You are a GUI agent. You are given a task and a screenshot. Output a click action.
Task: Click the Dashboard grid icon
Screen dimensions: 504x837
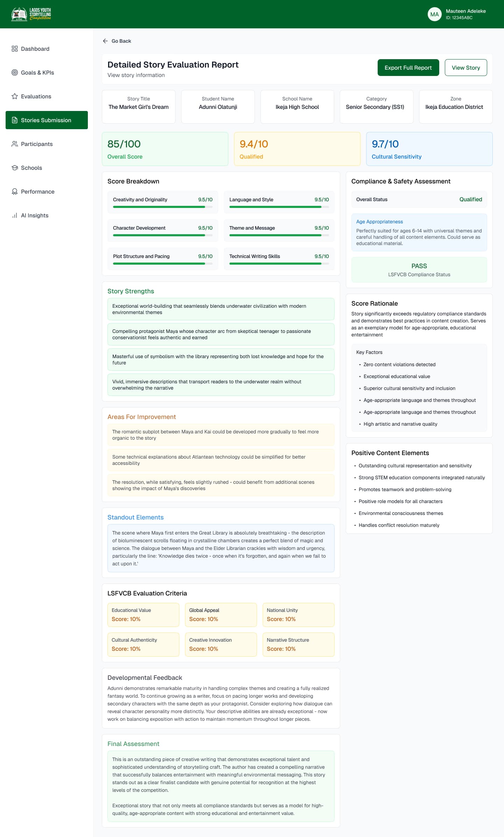click(15, 49)
